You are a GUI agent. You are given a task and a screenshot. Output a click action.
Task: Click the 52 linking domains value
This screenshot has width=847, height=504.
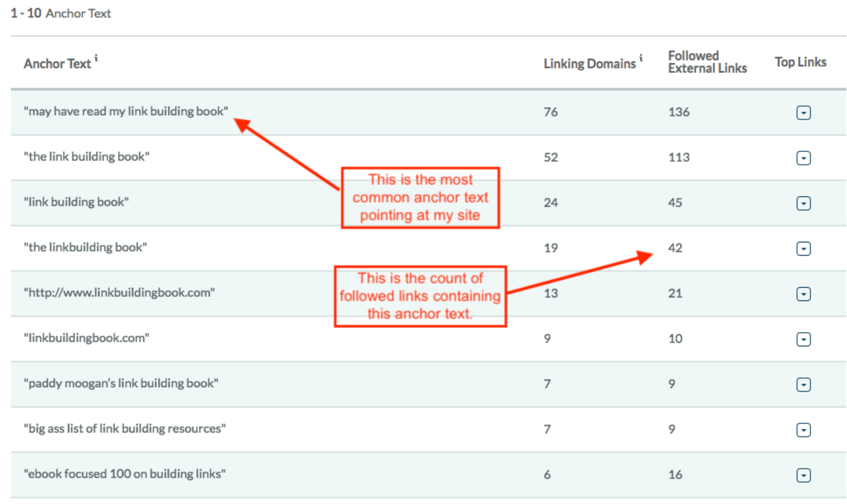point(551,158)
